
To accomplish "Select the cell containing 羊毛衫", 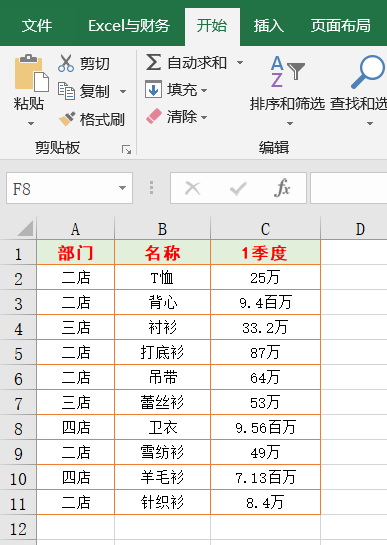I will click(162, 478).
